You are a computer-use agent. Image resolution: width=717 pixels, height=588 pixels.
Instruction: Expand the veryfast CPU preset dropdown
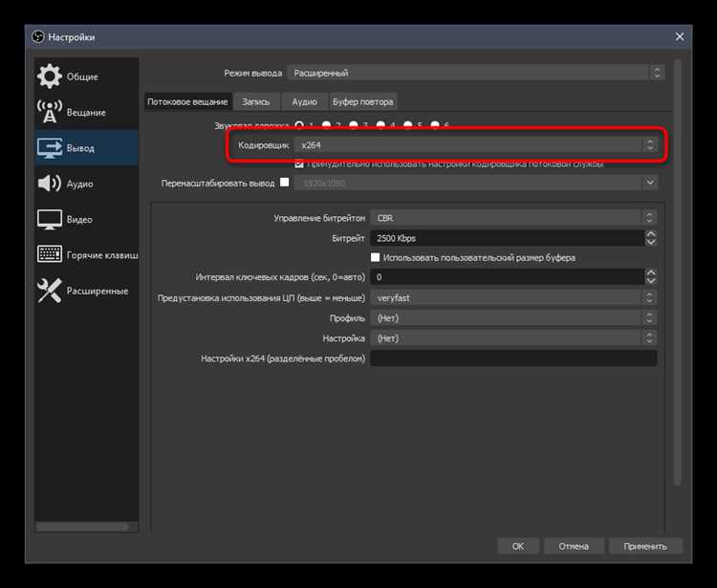click(x=513, y=297)
